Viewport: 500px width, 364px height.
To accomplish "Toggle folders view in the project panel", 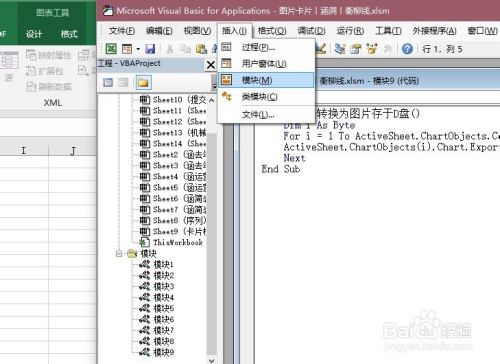I will click(x=143, y=82).
